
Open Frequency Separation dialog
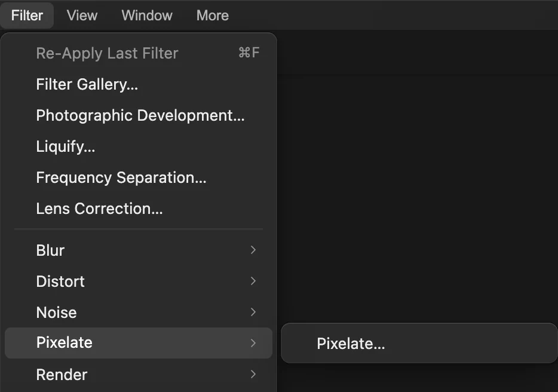(x=139, y=177)
